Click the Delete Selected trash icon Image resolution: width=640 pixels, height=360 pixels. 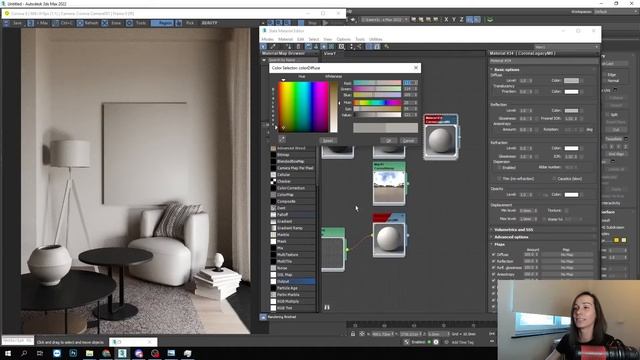pos(298,47)
